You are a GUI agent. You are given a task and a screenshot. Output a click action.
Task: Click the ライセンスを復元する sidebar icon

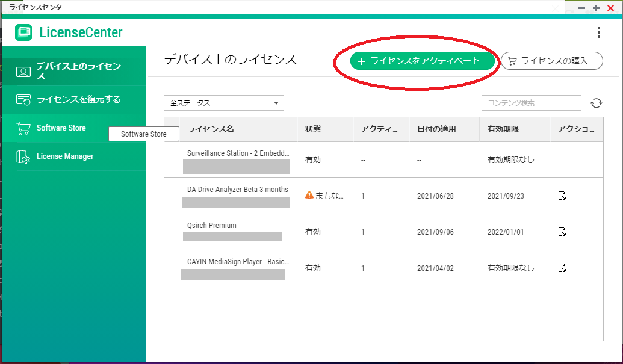23,100
